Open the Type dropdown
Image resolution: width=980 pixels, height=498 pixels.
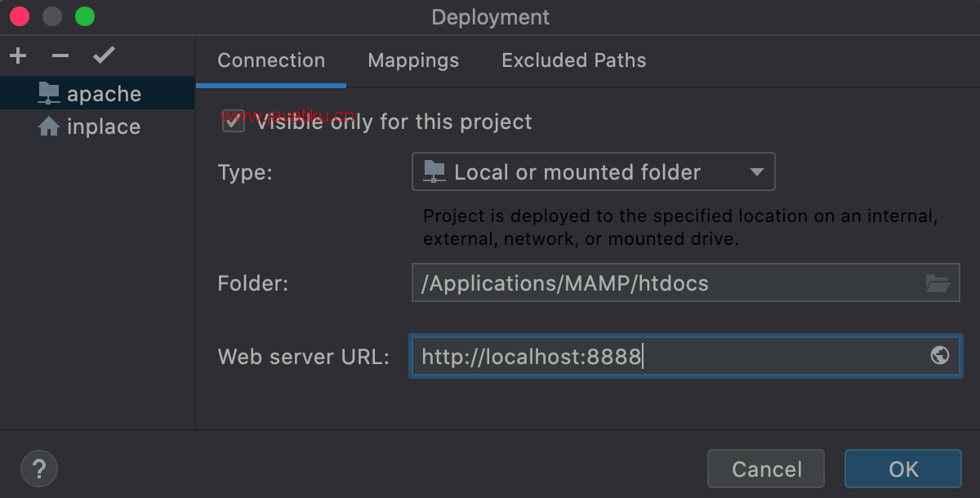click(x=594, y=171)
